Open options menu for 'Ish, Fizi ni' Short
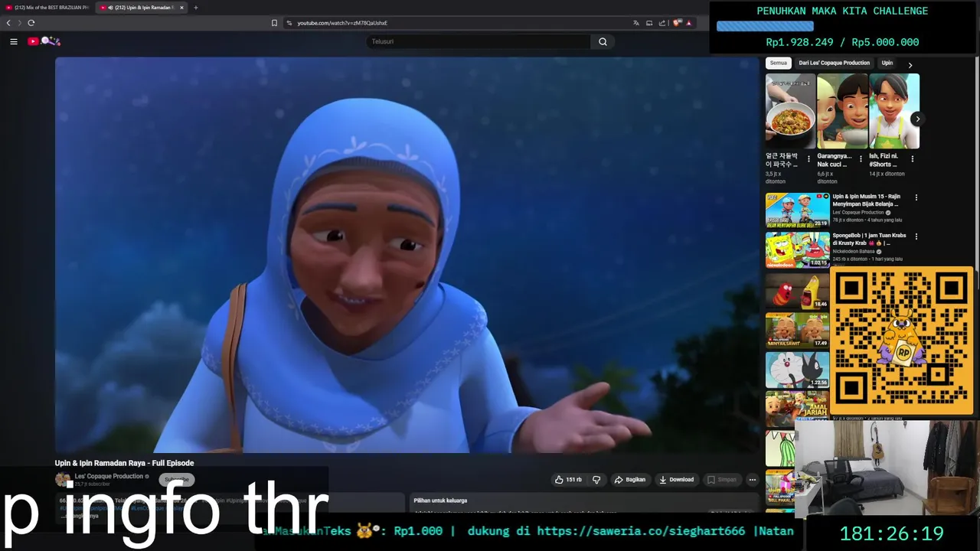 pyautogui.click(x=912, y=159)
